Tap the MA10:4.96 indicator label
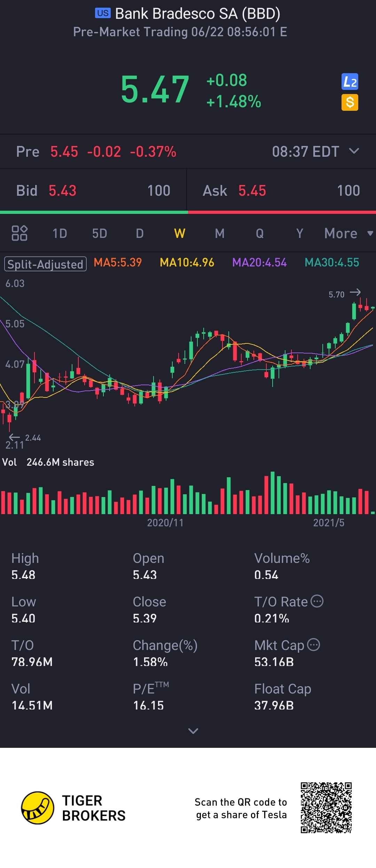Screen dimensions: 376x868 [x=187, y=262]
